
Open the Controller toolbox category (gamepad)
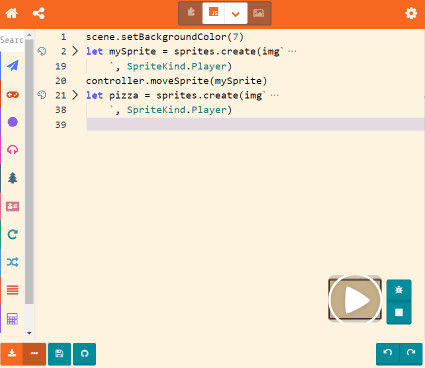click(13, 95)
